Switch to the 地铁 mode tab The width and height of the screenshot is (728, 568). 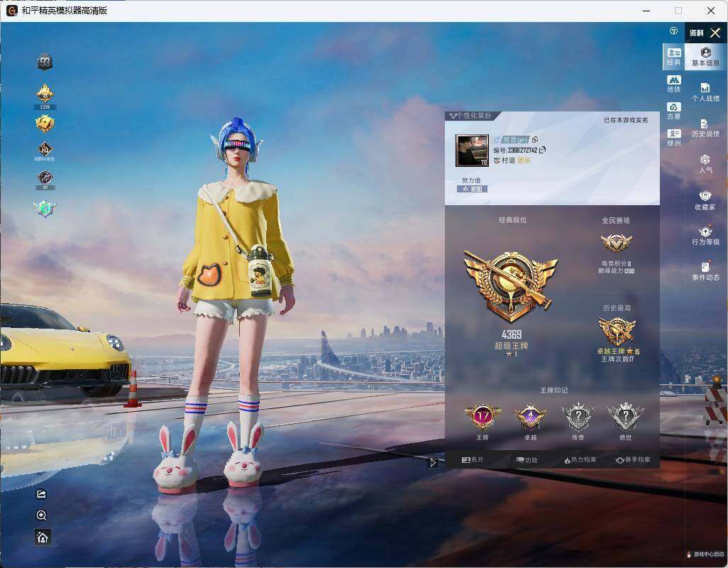(673, 84)
